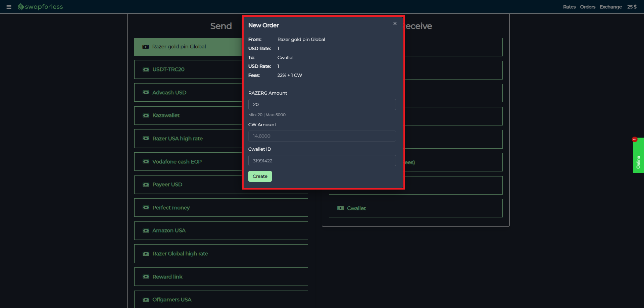Click the swapforless logo
The width and height of the screenshot is (644, 308).
(x=40, y=7)
